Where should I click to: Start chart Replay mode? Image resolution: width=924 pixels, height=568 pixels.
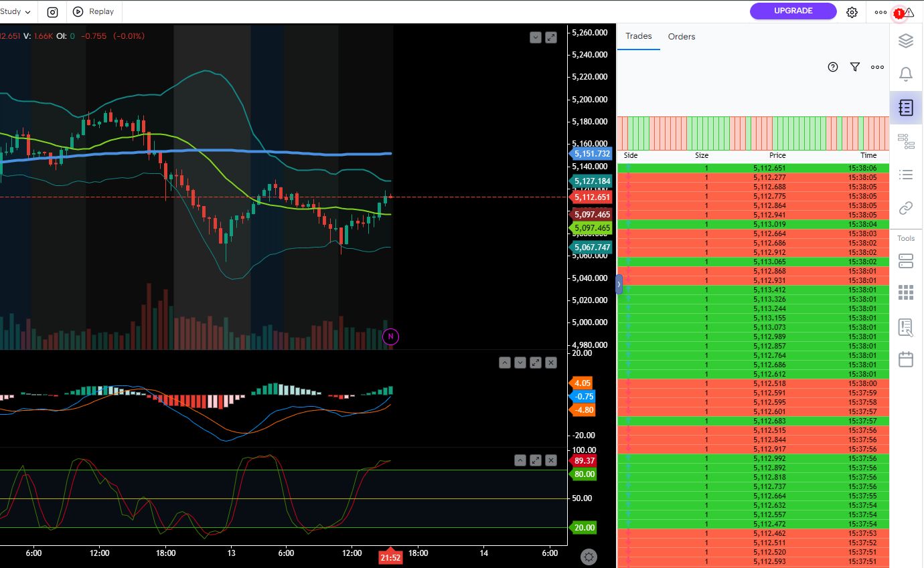(94, 11)
